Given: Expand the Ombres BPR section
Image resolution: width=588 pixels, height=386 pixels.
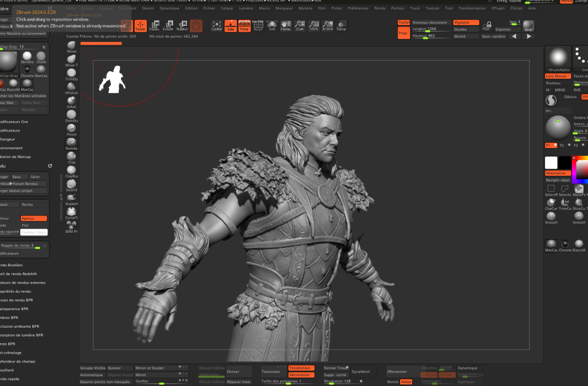Looking at the screenshot, I should 9,317.
